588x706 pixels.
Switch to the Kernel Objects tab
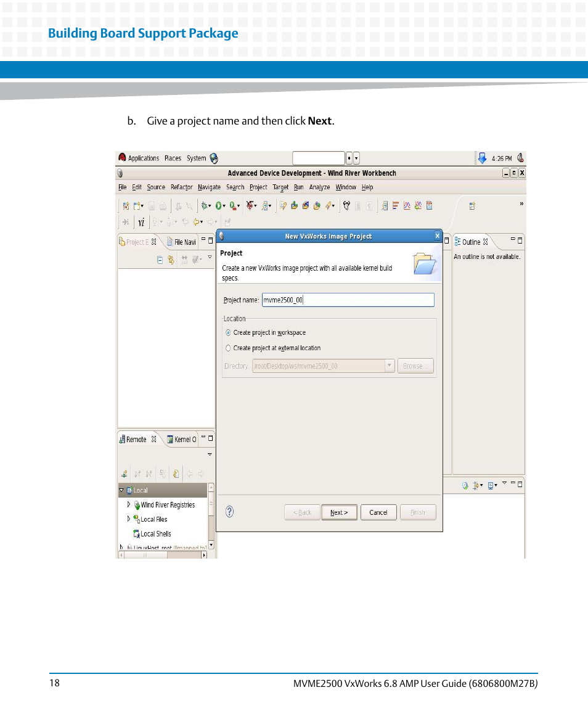click(181, 439)
